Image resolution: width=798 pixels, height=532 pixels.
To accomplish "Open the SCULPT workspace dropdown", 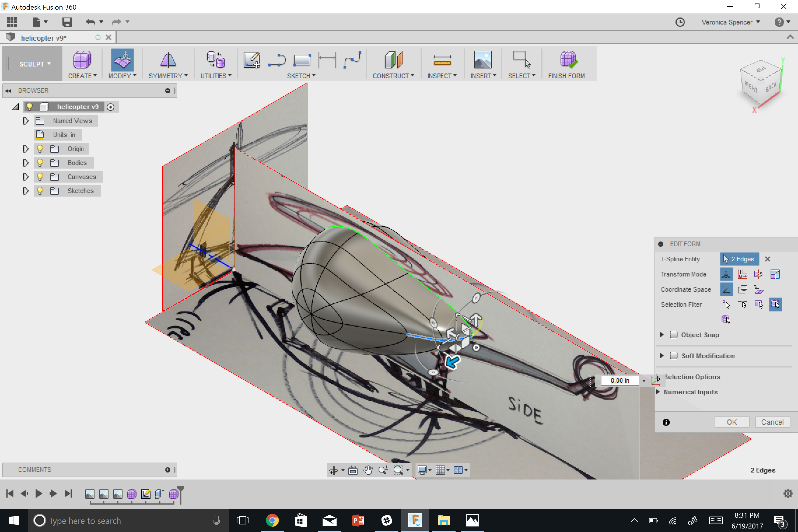I will tap(34, 64).
